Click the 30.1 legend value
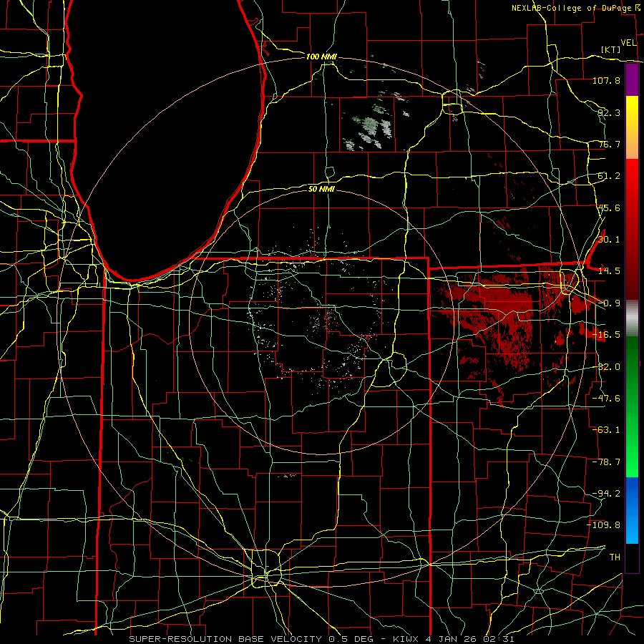 pos(609,240)
